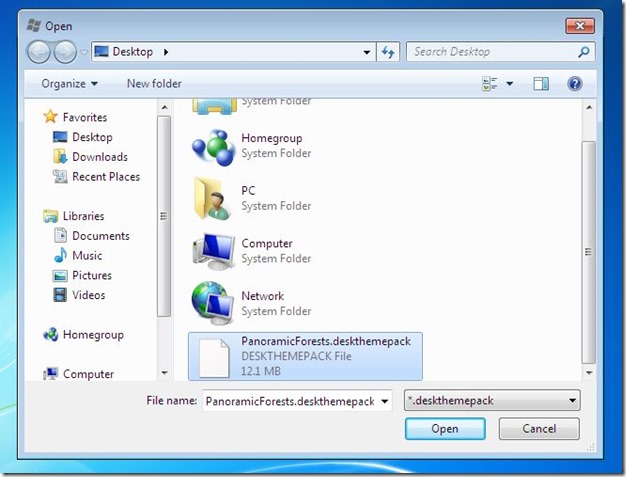626x477 pixels.
Task: Click file list scrollbar down arrow
Action: tap(589, 373)
